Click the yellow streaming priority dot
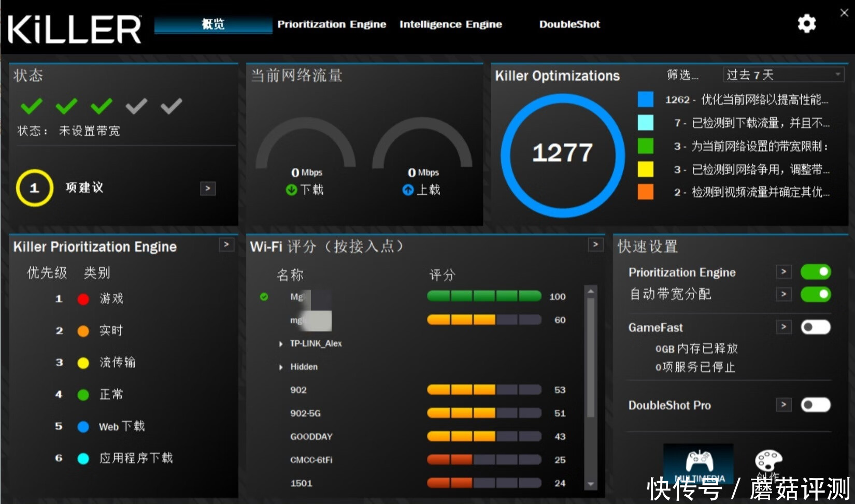Image resolution: width=855 pixels, height=504 pixels. [83, 363]
